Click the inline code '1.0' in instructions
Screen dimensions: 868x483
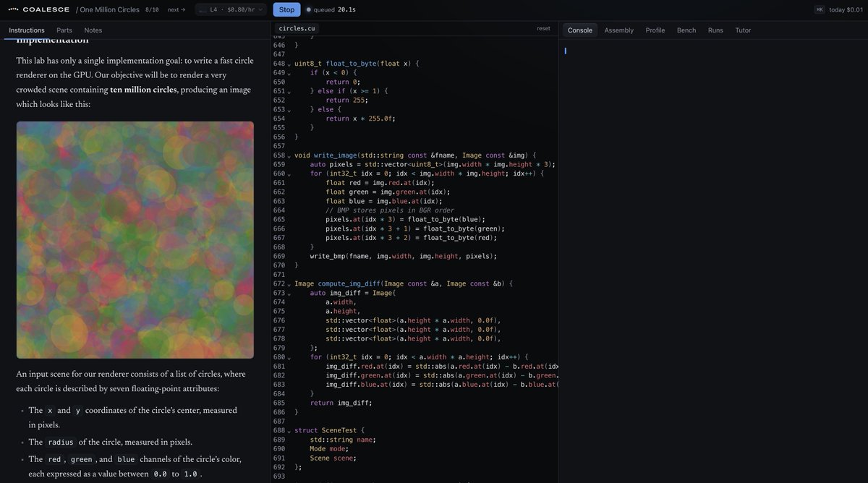[x=190, y=474]
